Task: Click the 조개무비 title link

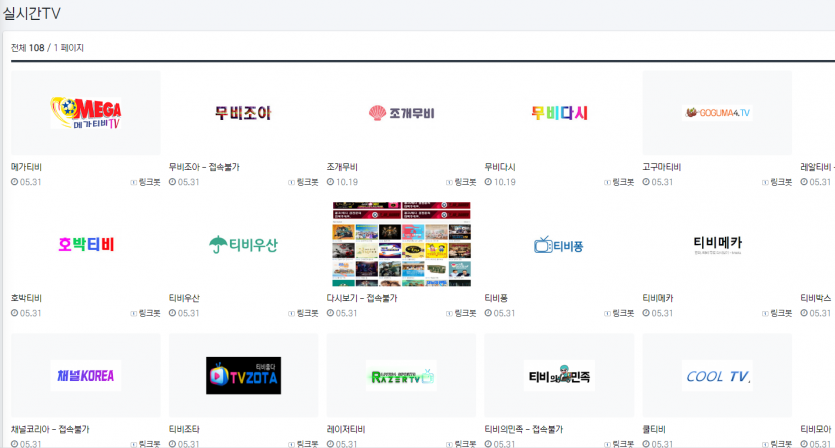Action: point(342,167)
